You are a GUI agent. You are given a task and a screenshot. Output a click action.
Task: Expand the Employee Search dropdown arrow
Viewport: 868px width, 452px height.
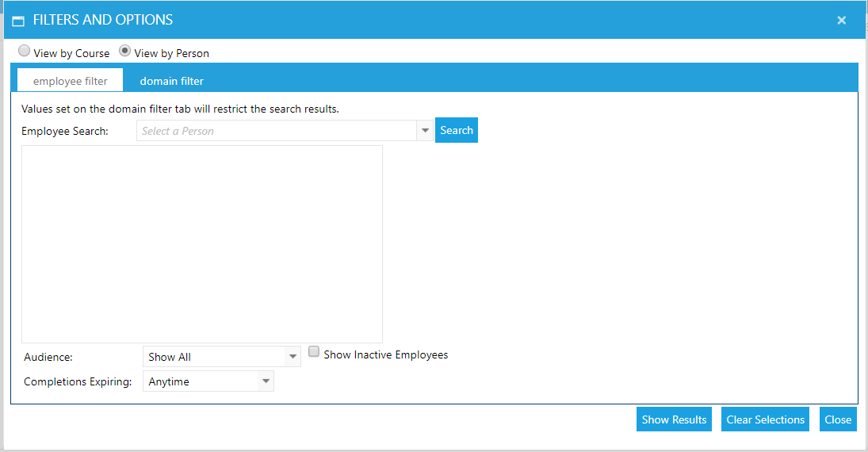(x=425, y=131)
